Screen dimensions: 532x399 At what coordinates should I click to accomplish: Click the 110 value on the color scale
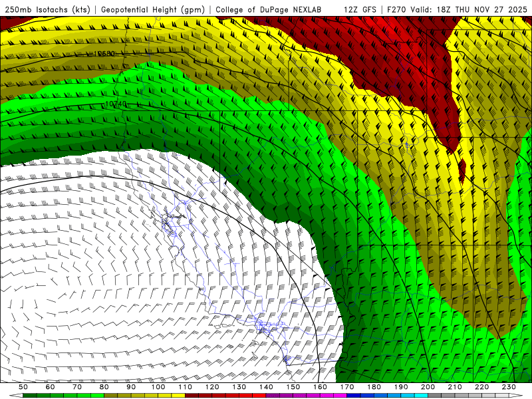click(186, 387)
